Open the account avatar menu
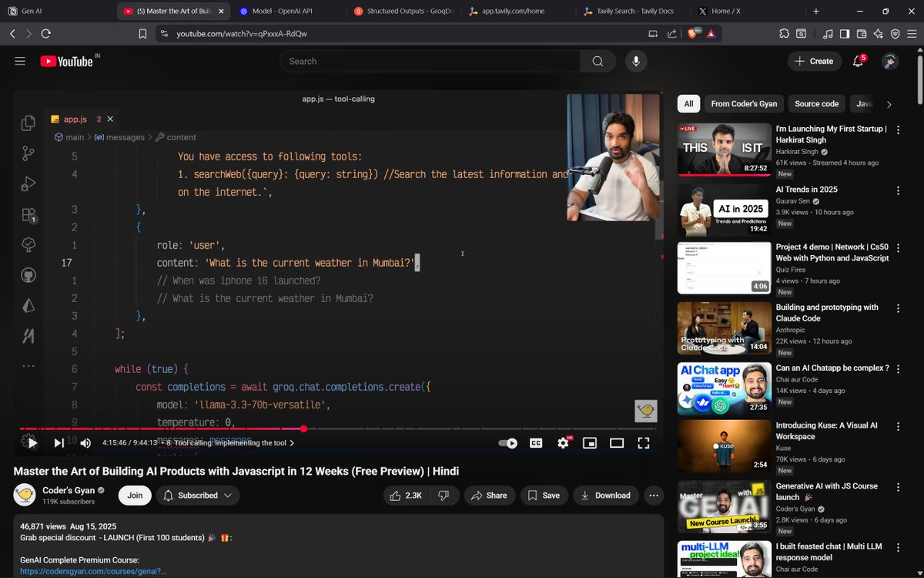 [x=889, y=61]
